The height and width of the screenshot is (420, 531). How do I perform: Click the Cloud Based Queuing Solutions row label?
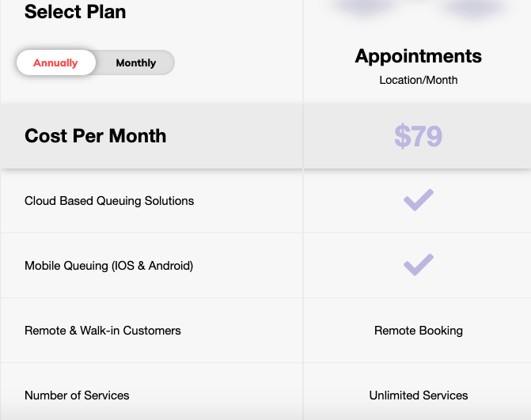(x=109, y=201)
